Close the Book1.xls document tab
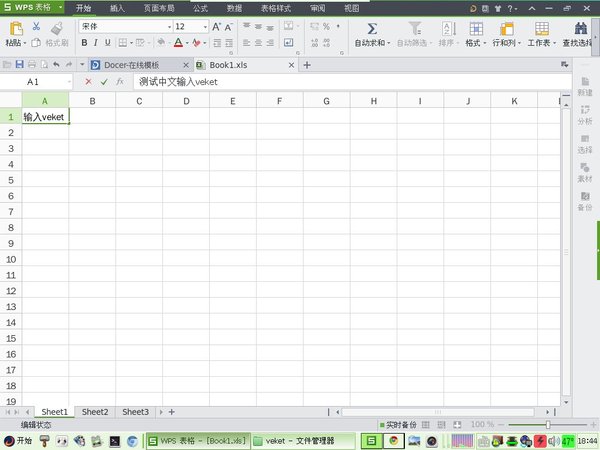Screen dimensions: 600x450 pyautogui.click(x=291, y=65)
